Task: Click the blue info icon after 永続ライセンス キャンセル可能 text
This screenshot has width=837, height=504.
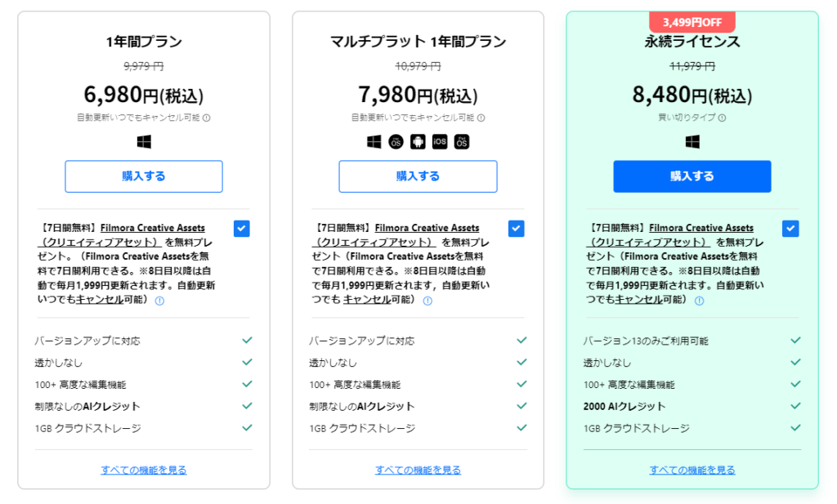Action: (x=700, y=301)
